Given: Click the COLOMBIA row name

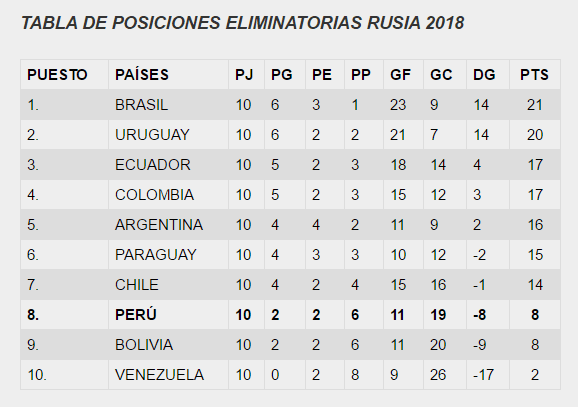Looking at the screenshot, I should (154, 195).
